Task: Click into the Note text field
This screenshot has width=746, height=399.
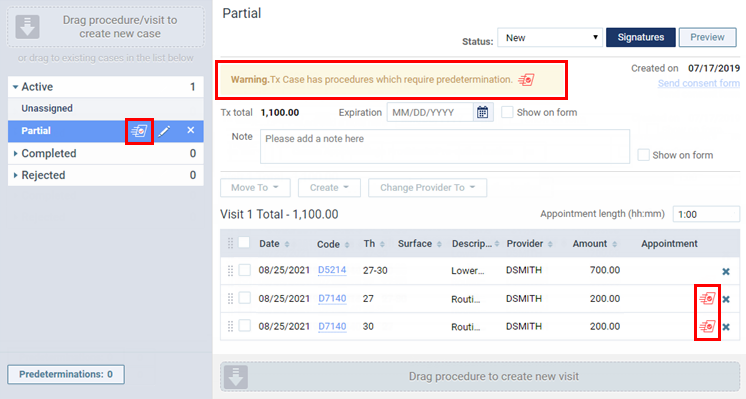Action: click(x=445, y=146)
